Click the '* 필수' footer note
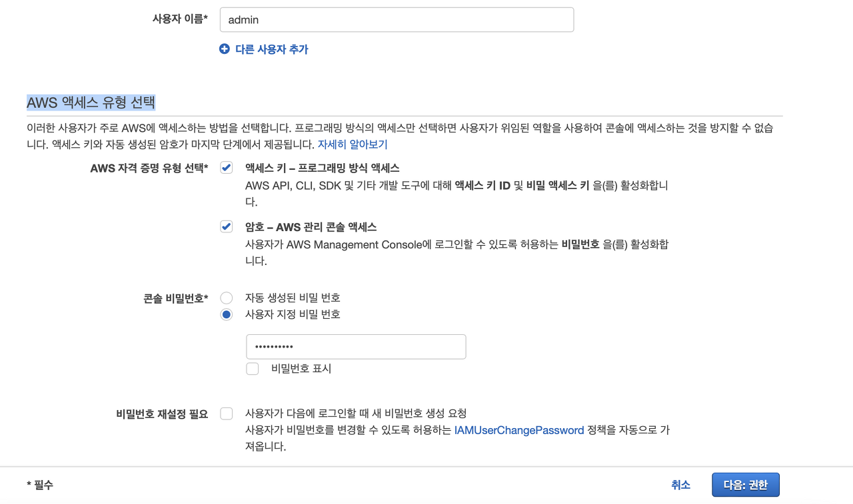 40,485
